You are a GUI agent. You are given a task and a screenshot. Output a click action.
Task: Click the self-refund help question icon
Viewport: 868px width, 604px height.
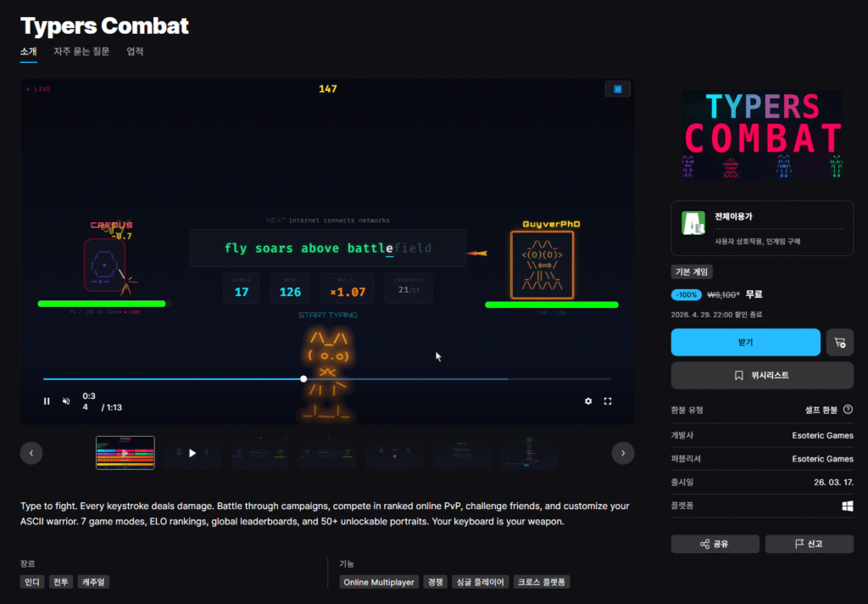pos(848,410)
